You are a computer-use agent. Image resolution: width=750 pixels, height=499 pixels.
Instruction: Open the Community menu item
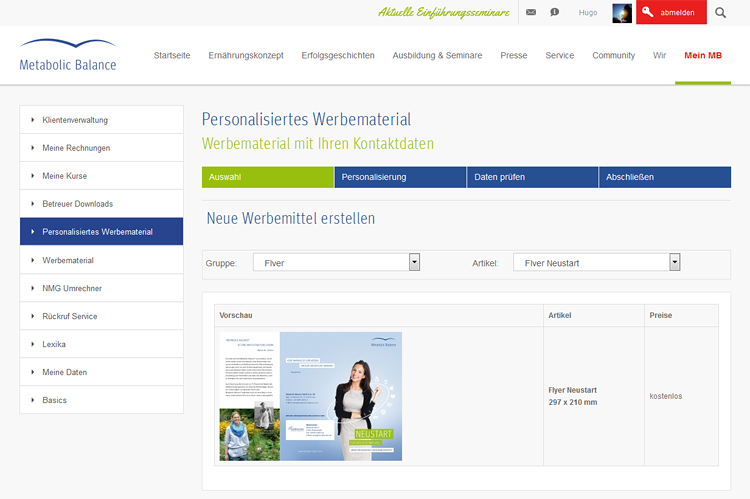click(x=614, y=55)
